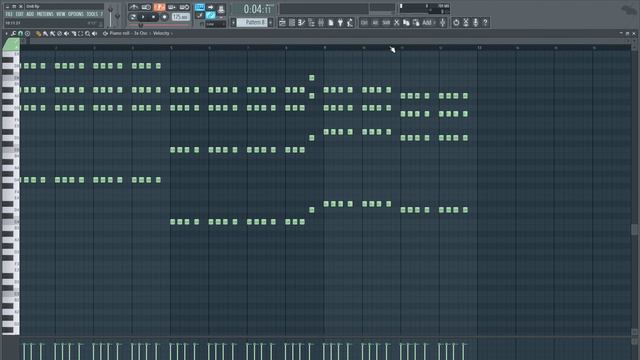This screenshot has width=640, height=360.
Task: Select the Delete tool in piano roll
Action: point(59,33)
